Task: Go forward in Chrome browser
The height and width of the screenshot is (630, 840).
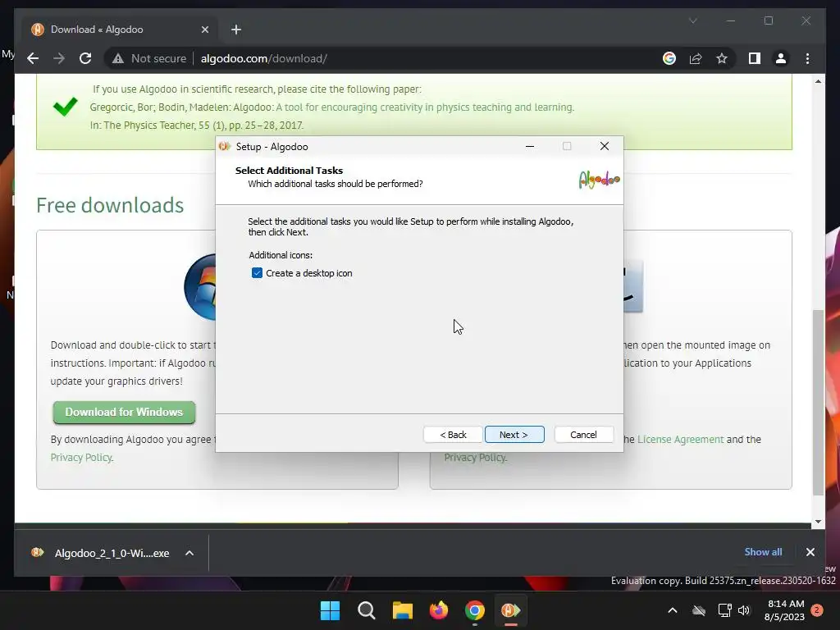Action: (59, 58)
